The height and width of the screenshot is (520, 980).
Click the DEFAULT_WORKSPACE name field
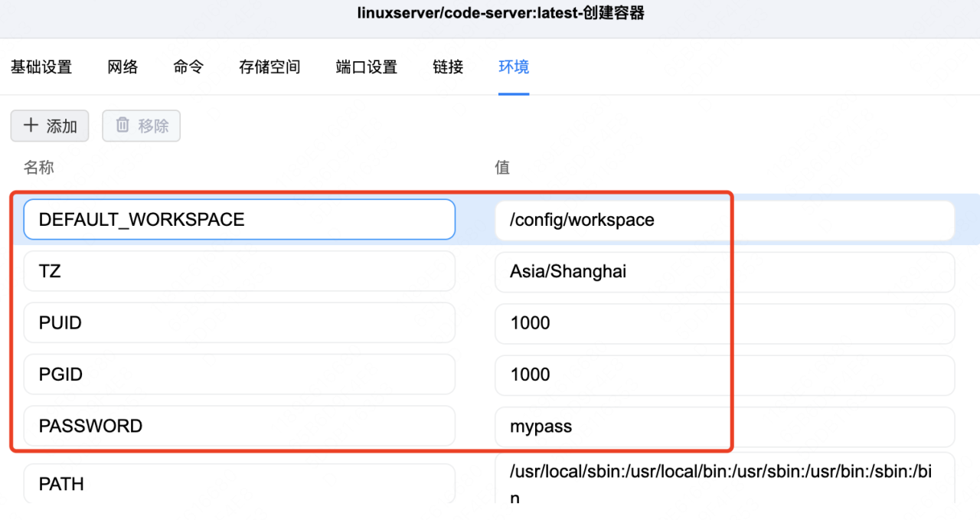point(239,220)
